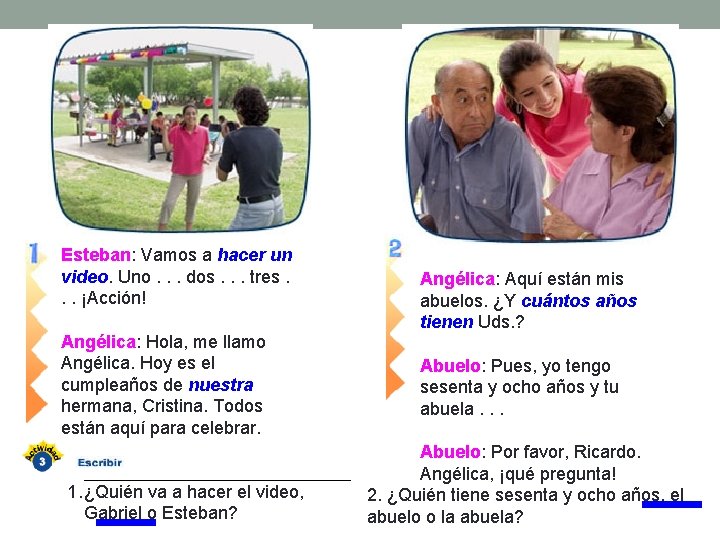Click question 1 '¿Quién va a hacer el video'
The image size is (720, 540).
[x=186, y=502]
